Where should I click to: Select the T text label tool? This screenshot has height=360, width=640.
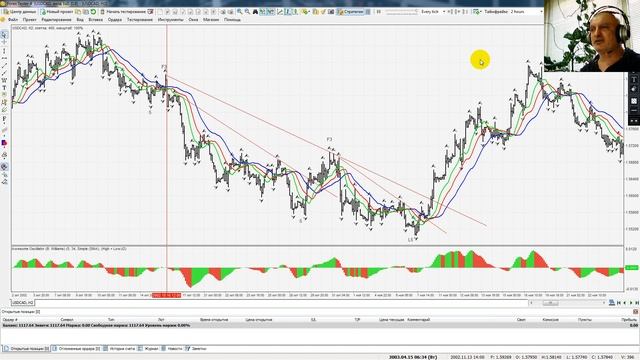(4, 88)
